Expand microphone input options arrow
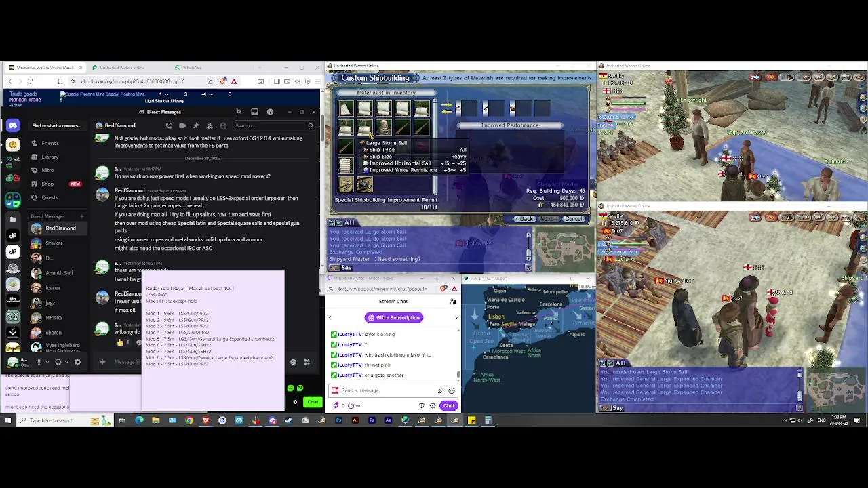Viewport: 868px width, 488px height. click(x=46, y=362)
